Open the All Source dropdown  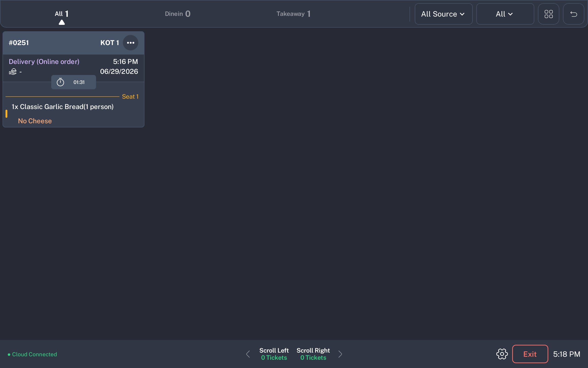(x=444, y=14)
